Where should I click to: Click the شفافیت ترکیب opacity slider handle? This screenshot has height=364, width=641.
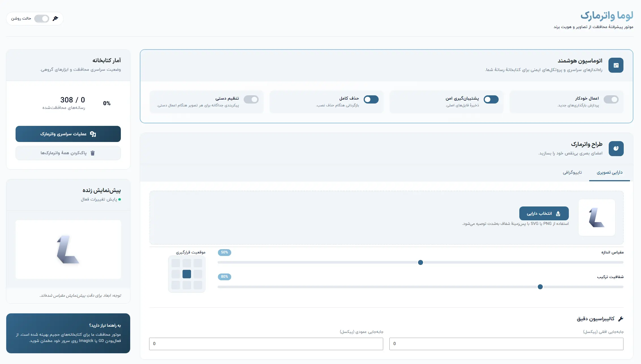click(x=540, y=287)
